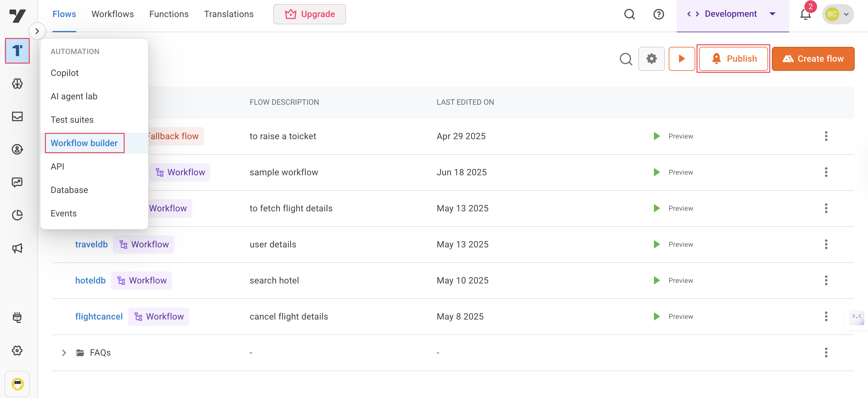
Task: Open the notifications bell icon
Action: point(806,14)
